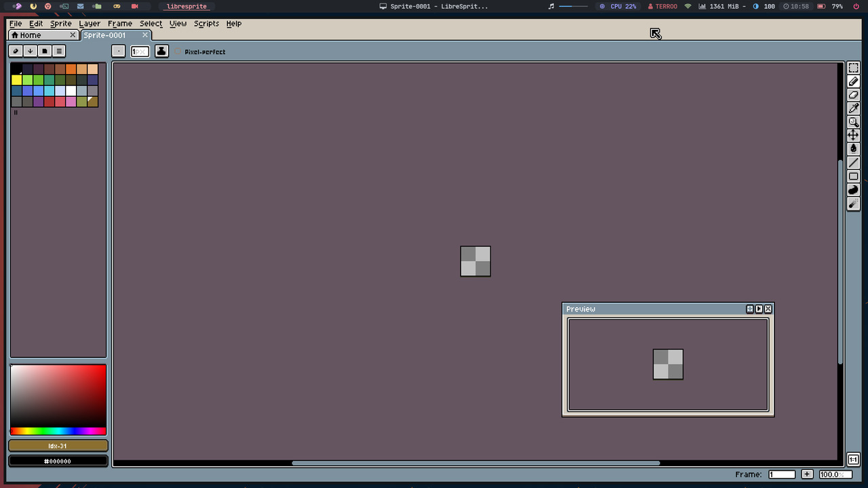The image size is (868, 488).
Task: Open the Frame menu
Action: (120, 24)
